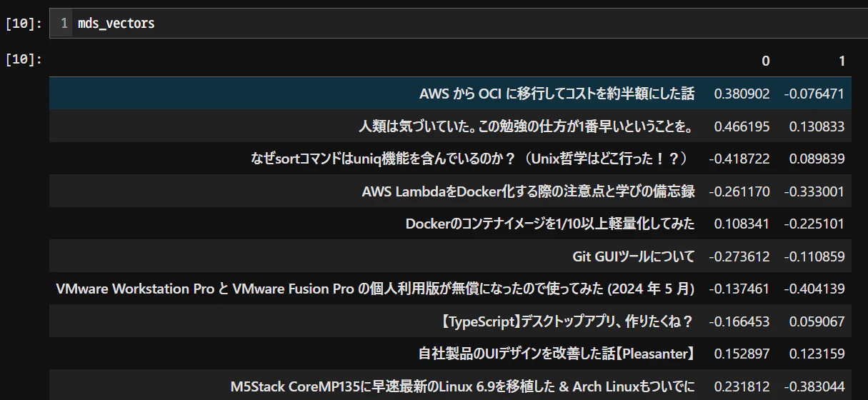868x400 pixels.
Task: Click the Pleasanter UIデザイン row label
Action: [556, 354]
